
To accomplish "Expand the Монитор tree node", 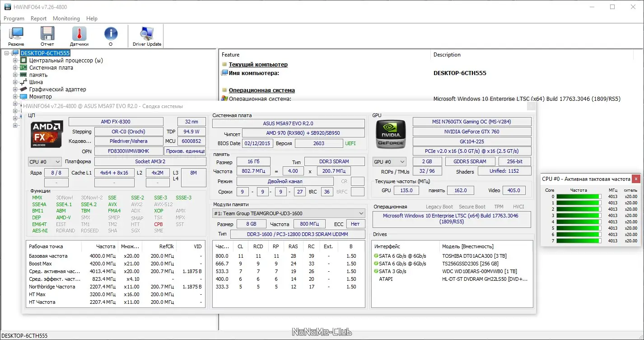I will pos(15,97).
